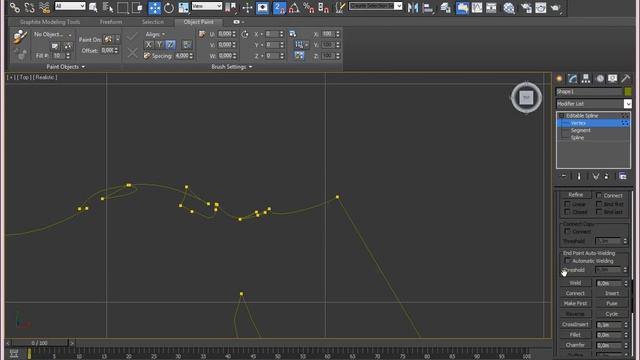Open the Select by Name tool
This screenshot has width=640, height=360.
[108, 7]
